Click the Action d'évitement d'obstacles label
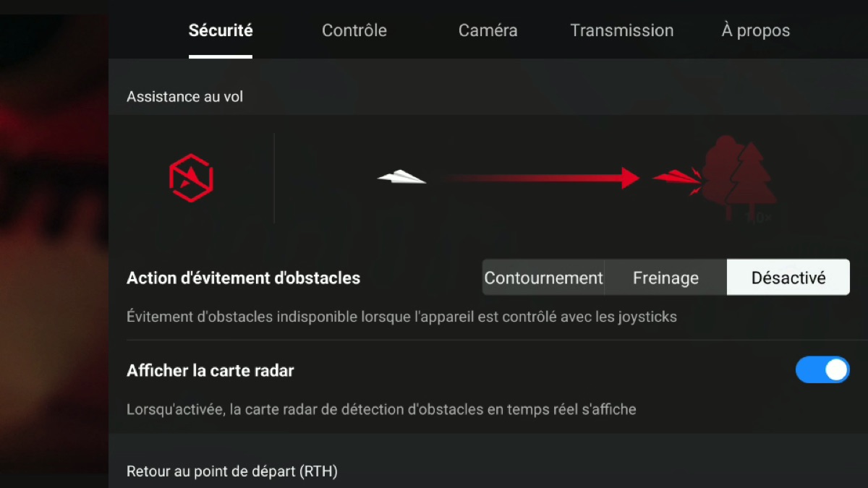 coord(244,278)
